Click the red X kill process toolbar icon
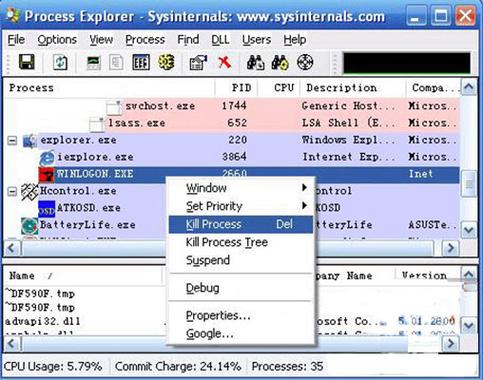 (x=225, y=62)
